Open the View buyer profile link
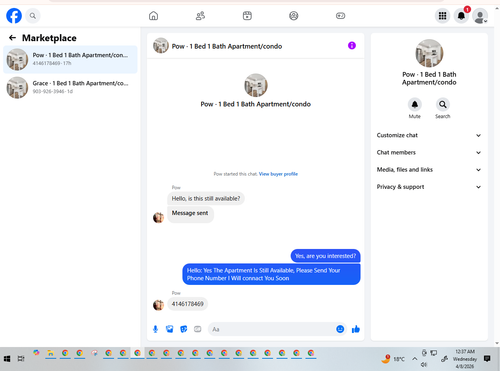Viewport: 500px width, 371px height. 278,174
